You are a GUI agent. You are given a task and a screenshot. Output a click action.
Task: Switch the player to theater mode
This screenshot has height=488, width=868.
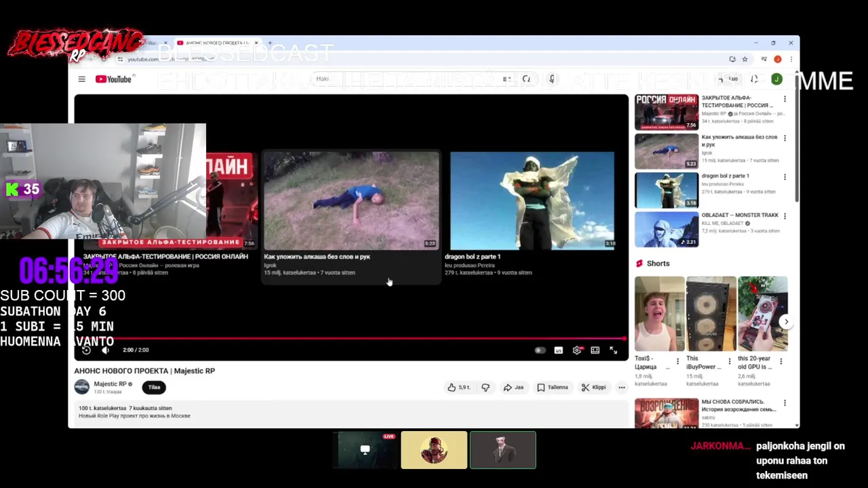(x=595, y=350)
